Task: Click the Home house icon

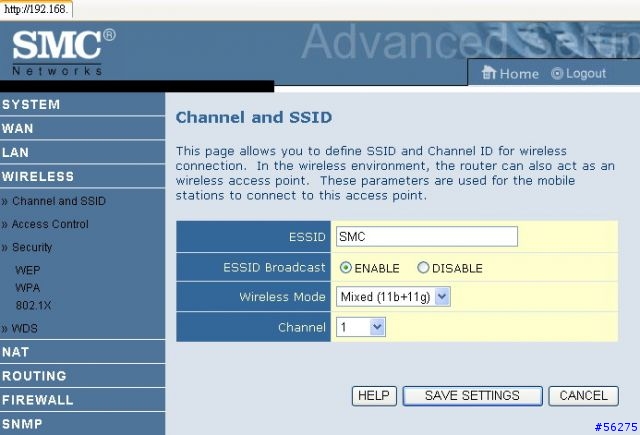Action: coord(488,73)
